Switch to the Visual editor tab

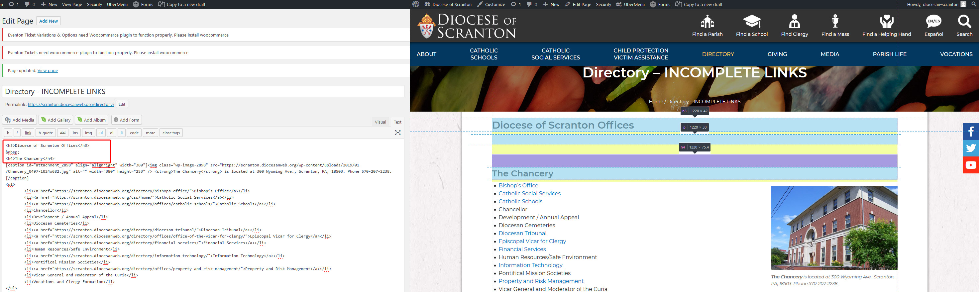(x=380, y=122)
